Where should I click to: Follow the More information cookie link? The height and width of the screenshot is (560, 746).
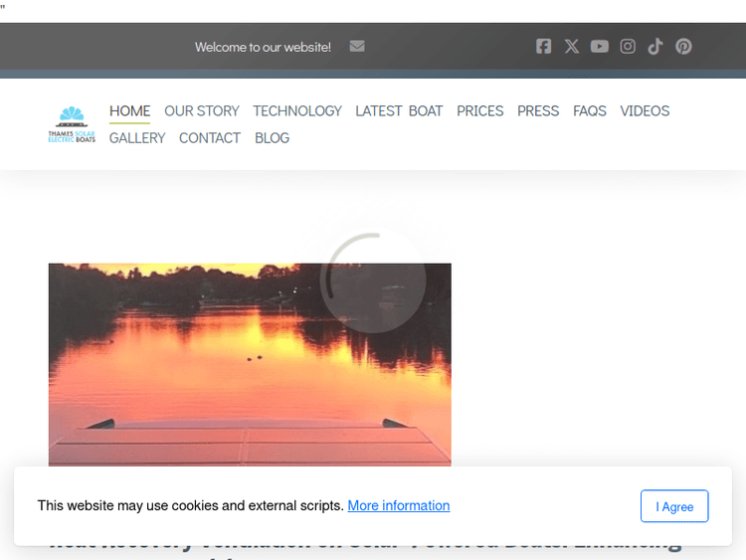tap(398, 505)
